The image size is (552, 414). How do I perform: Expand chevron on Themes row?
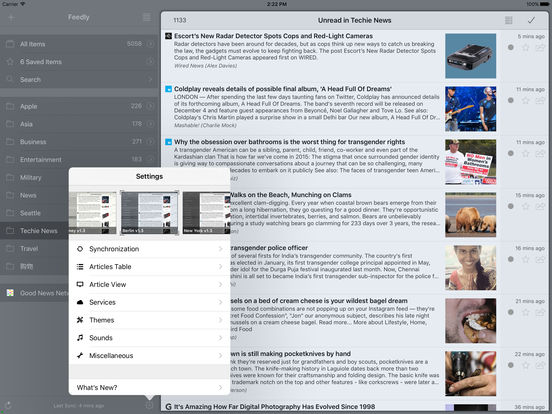220,320
